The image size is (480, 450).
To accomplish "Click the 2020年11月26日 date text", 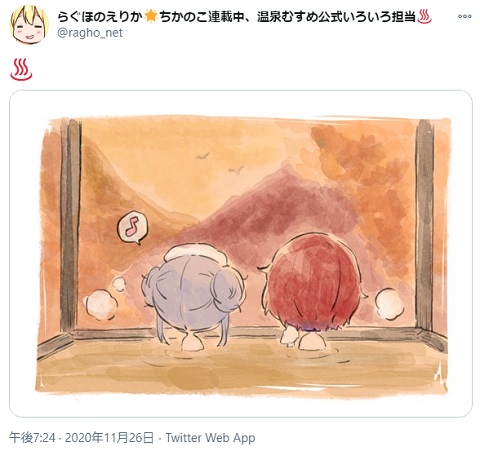I will coord(109,437).
